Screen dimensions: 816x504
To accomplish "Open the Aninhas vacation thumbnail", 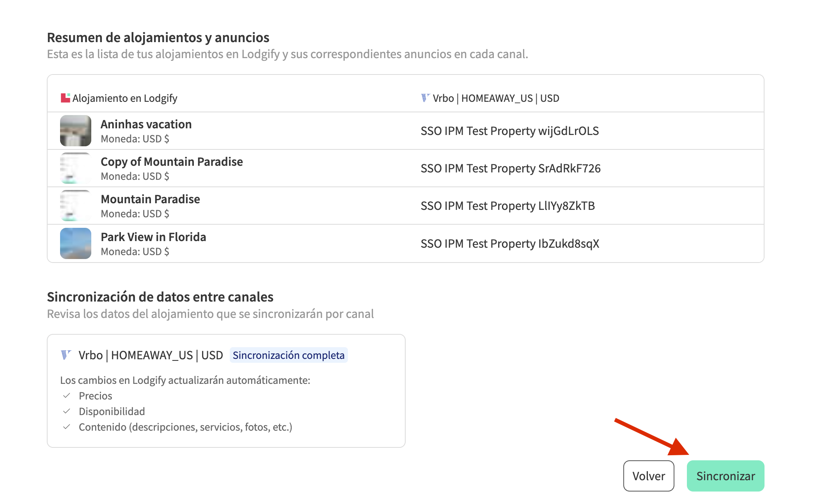I will tap(76, 131).
